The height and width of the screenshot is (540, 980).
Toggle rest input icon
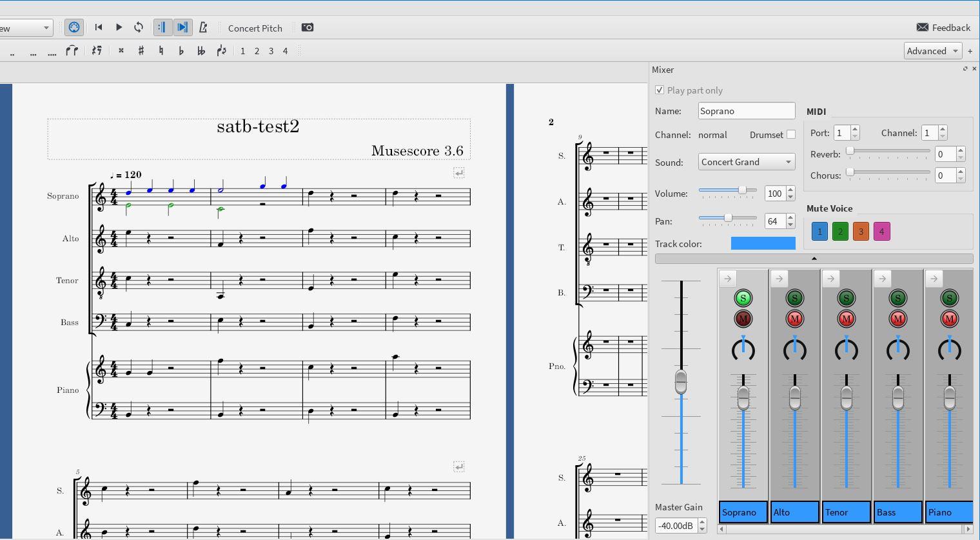tap(97, 51)
